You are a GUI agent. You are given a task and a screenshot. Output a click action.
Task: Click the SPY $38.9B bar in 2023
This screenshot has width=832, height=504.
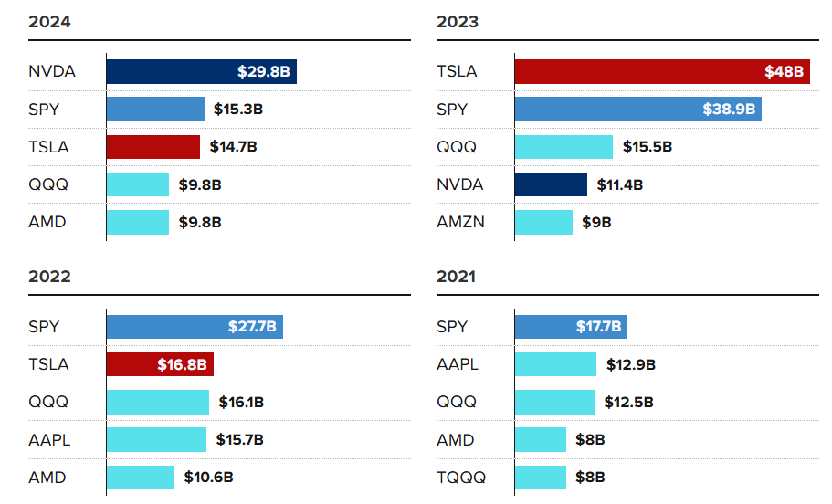(637, 110)
